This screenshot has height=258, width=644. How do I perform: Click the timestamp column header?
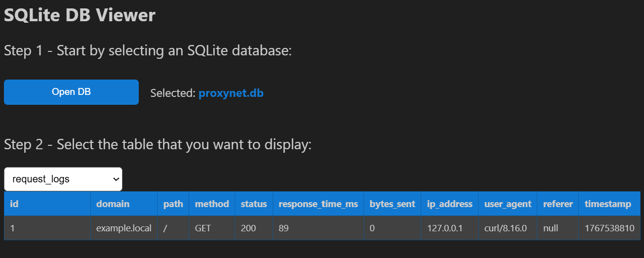608,204
